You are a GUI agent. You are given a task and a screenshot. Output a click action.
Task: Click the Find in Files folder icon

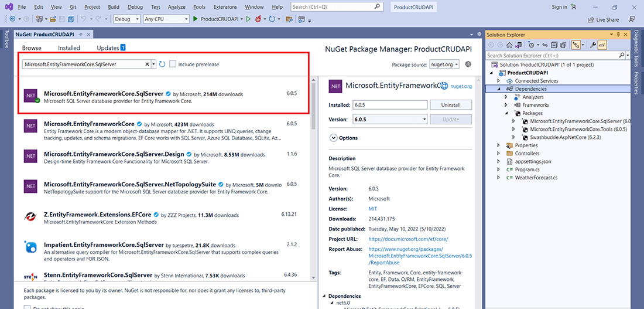point(289,19)
